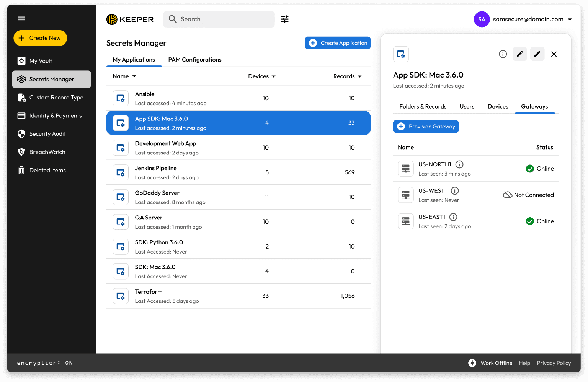Click the Create New button
The width and height of the screenshot is (588, 382).
[40, 38]
